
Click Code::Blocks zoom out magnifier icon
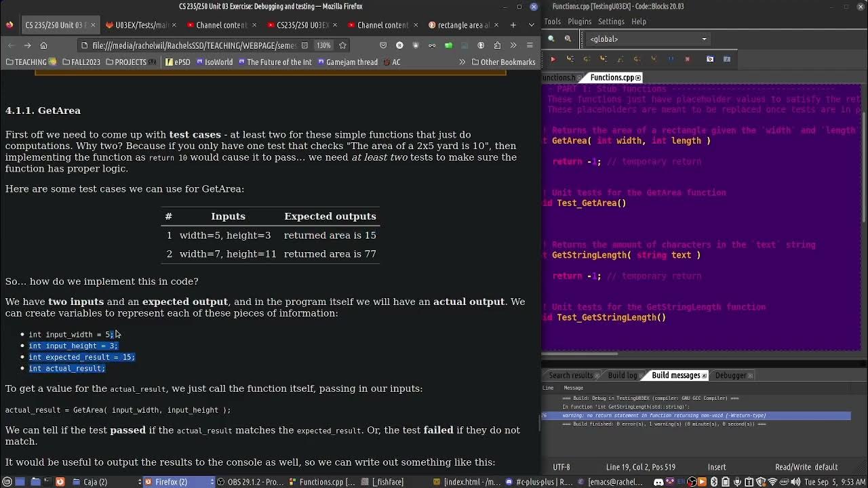(568, 39)
